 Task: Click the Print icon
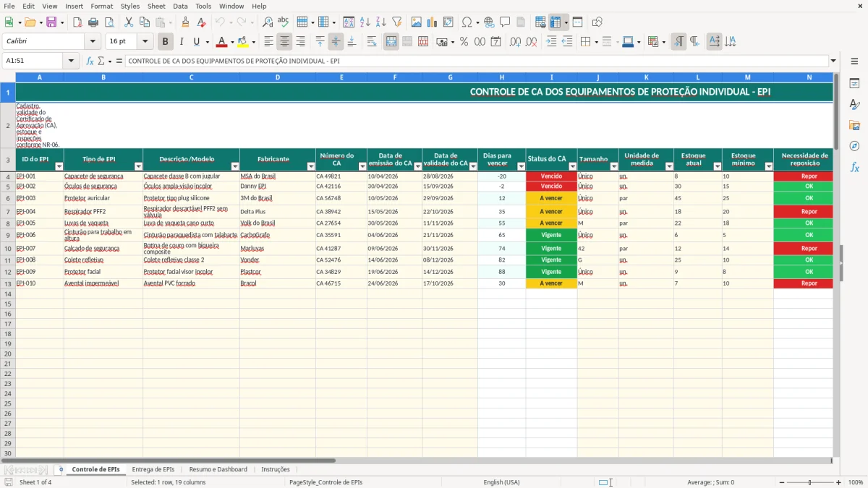point(93,22)
